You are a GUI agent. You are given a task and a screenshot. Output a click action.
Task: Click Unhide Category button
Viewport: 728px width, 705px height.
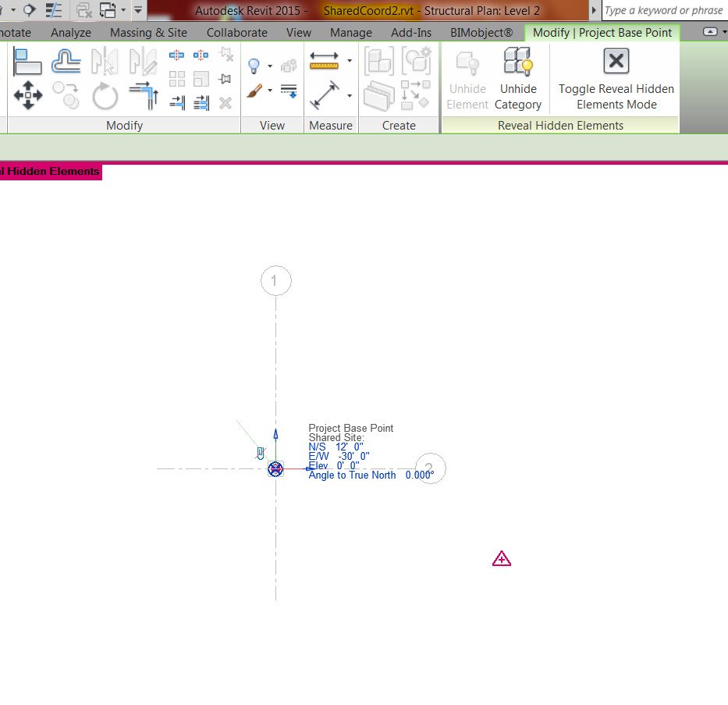(518, 79)
